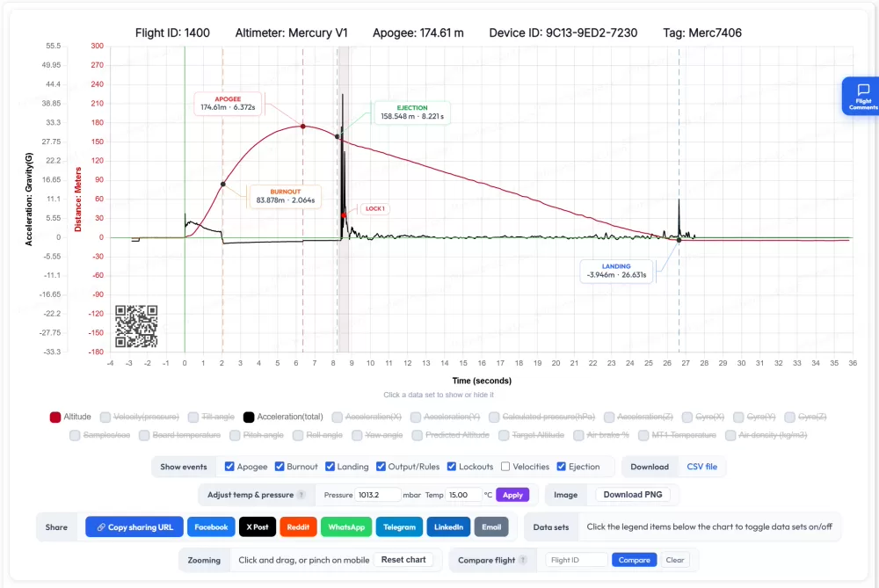Click the Compare flight help icon
Viewport: 879px width, 588px height.
[x=523, y=560]
